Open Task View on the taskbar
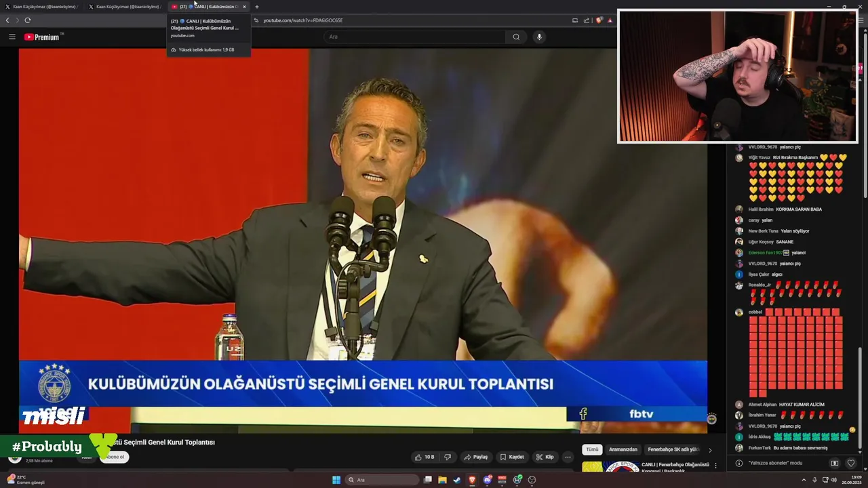The image size is (868, 488). 428,480
